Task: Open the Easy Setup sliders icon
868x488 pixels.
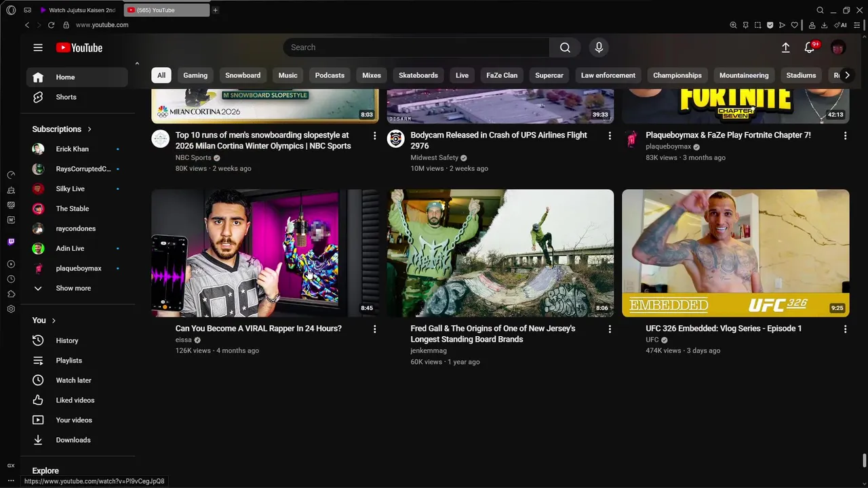Action: click(x=858, y=25)
